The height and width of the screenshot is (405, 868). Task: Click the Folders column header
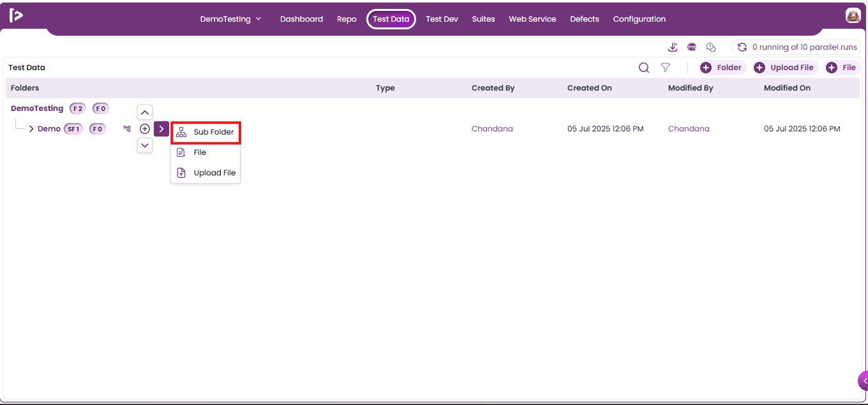click(25, 88)
